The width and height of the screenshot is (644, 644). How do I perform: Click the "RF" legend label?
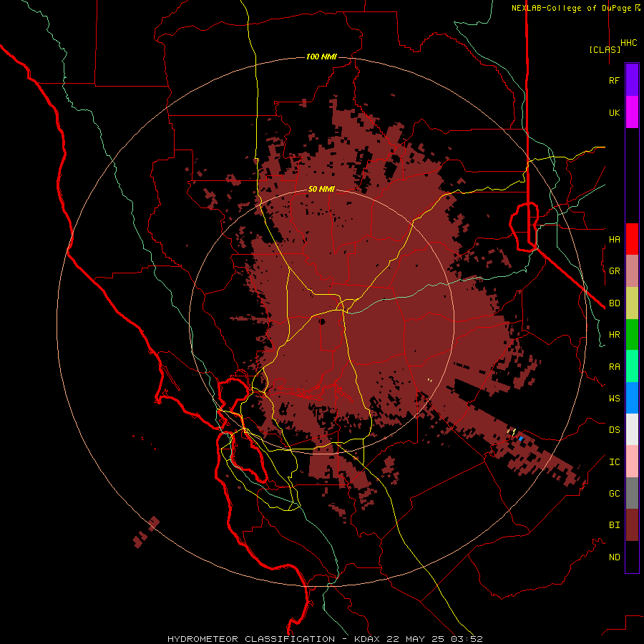614,80
